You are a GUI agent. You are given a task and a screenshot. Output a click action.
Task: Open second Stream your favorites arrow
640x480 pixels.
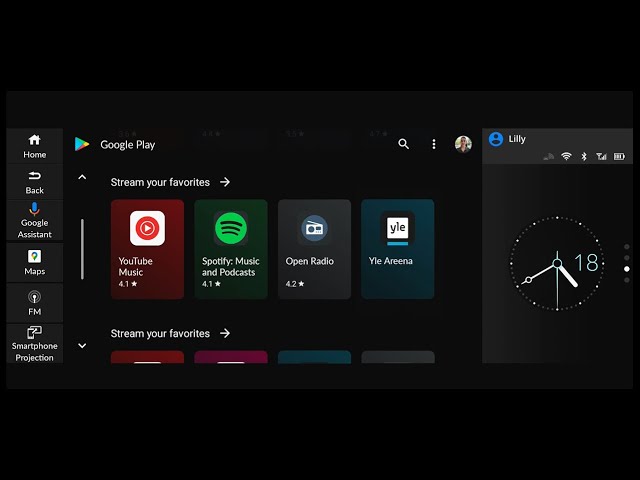[x=225, y=333]
